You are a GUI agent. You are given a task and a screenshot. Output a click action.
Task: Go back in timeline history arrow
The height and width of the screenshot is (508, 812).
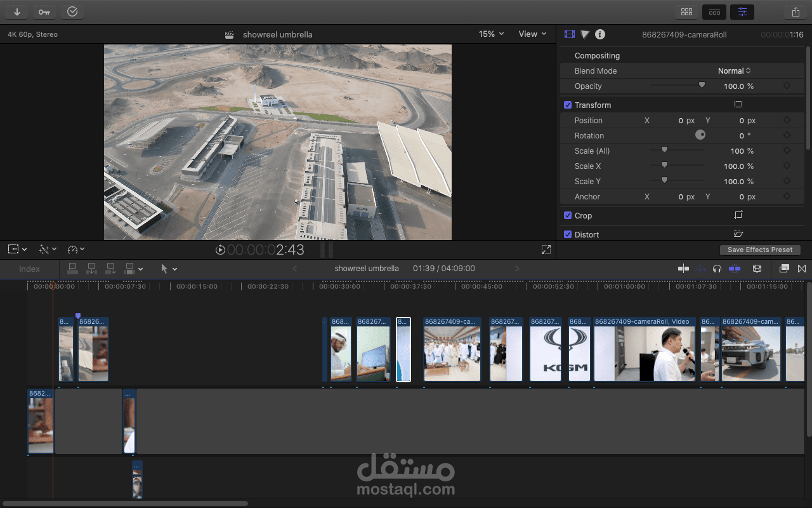pos(294,269)
